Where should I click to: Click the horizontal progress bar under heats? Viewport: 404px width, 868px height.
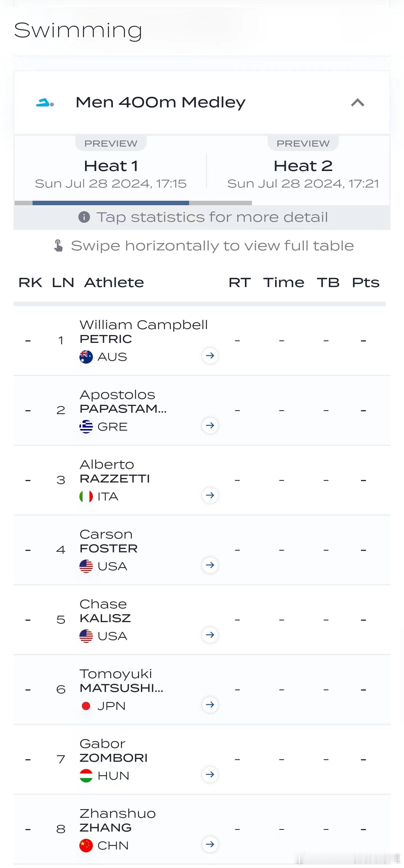133,203
